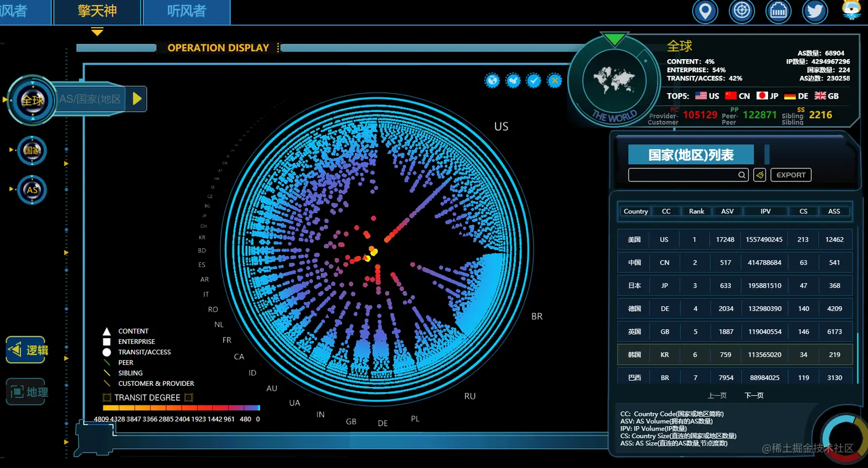Screen dimensions: 868x468
Task: Select the 韩国 KR table row
Action: pos(735,354)
